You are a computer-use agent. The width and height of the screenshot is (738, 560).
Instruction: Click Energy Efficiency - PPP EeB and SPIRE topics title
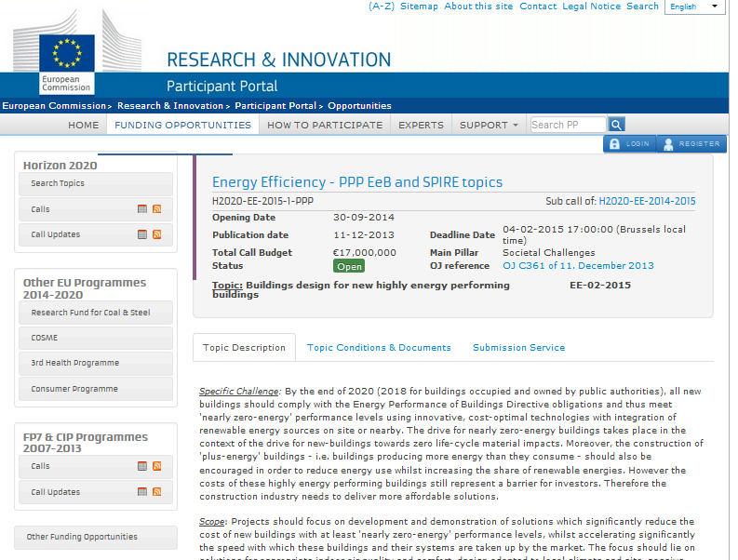[x=357, y=182]
